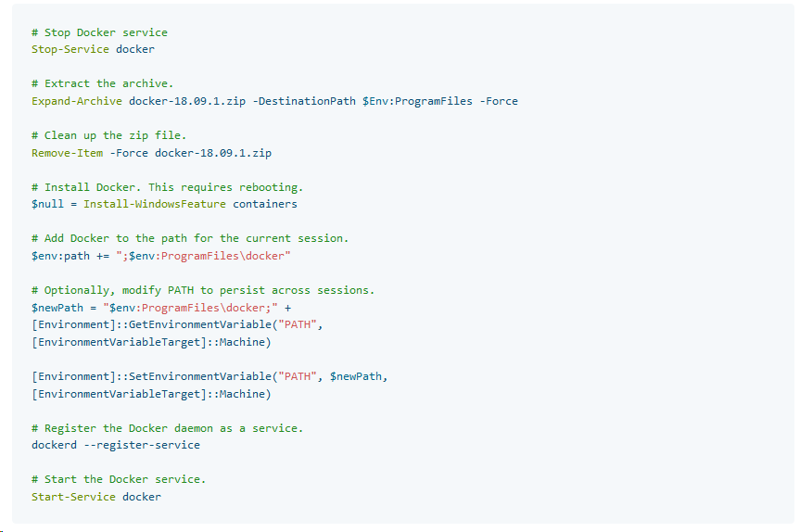This screenshot has width=800, height=532.
Task: Click the 'Extract the archive' comment
Action: (x=103, y=83)
